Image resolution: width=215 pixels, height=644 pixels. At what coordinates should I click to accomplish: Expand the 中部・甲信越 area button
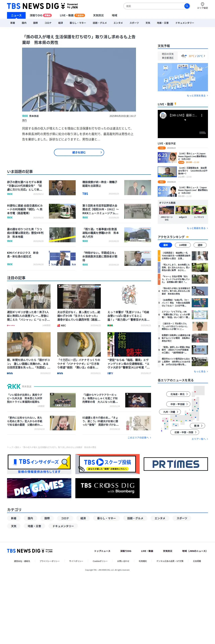point(178,404)
